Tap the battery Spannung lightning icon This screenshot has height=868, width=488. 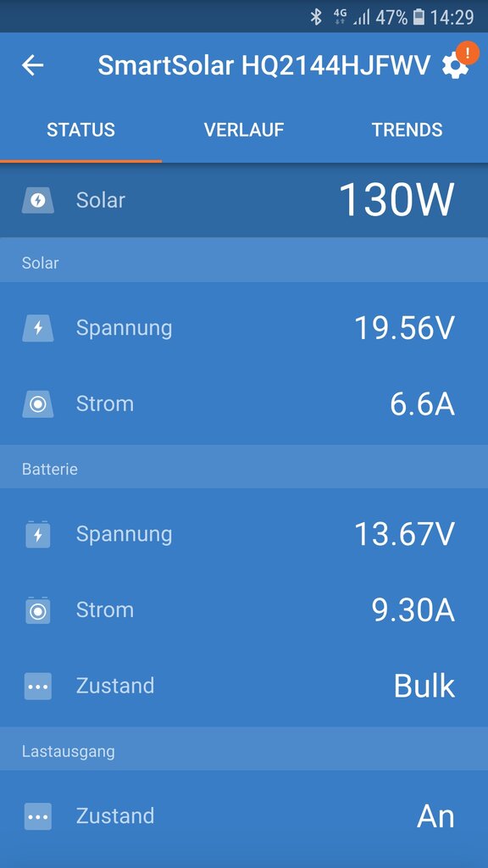click(x=37, y=535)
